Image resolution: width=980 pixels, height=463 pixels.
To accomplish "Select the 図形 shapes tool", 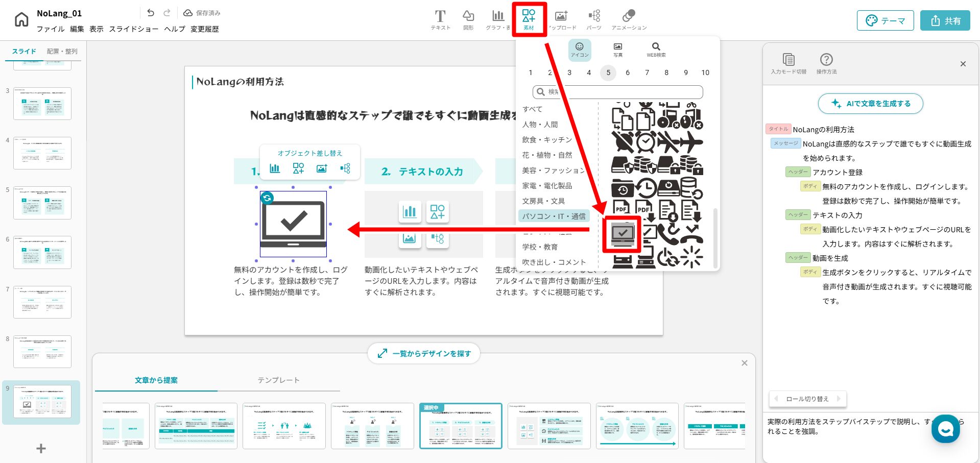I will [468, 20].
